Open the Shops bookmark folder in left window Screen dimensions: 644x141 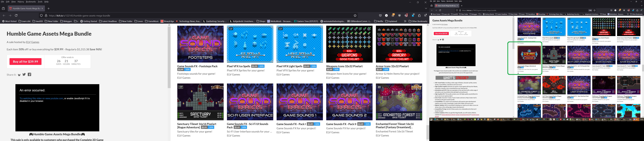[261, 21]
